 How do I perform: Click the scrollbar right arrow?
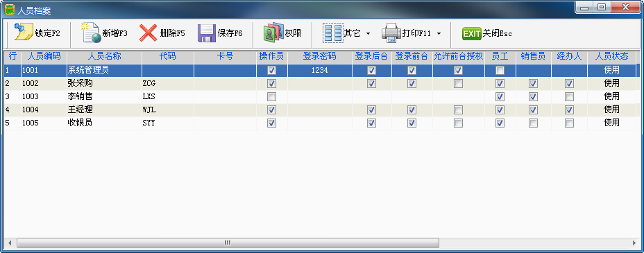tap(634, 243)
